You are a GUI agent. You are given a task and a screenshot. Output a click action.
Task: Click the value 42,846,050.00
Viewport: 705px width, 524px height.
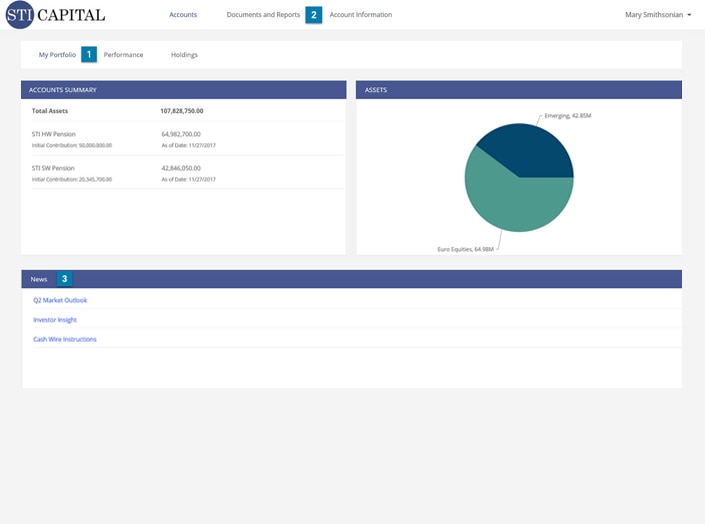coord(181,168)
